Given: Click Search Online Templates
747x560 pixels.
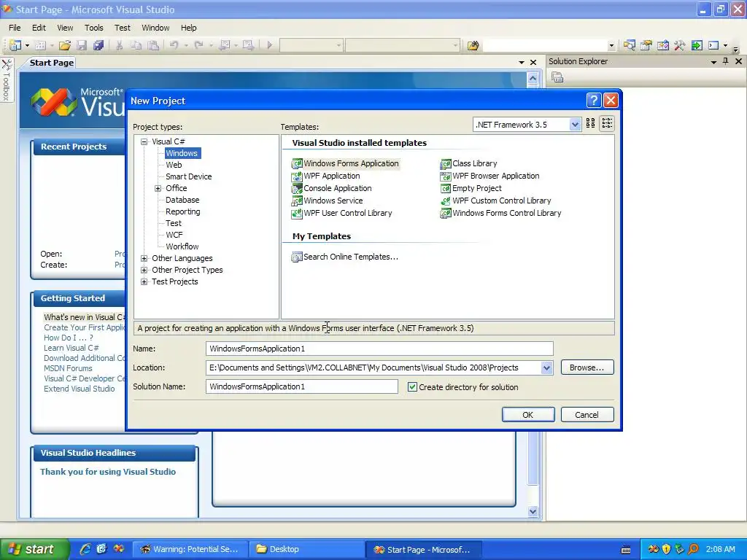Looking at the screenshot, I should (x=345, y=257).
